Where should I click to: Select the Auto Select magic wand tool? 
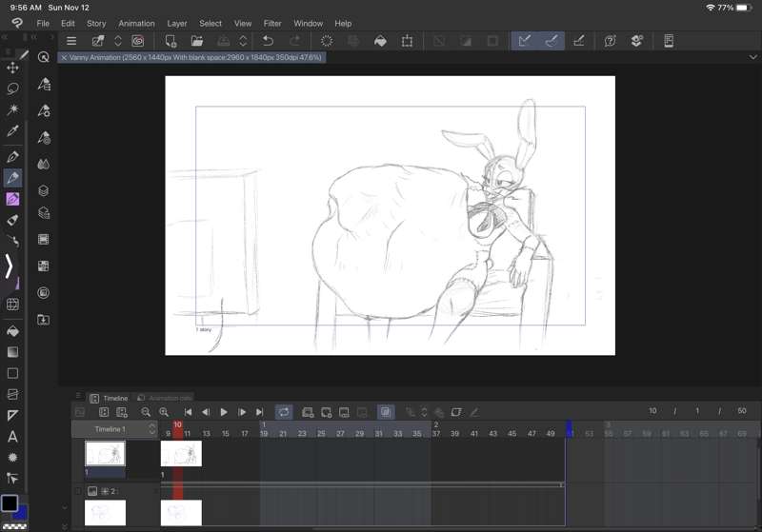[13, 109]
